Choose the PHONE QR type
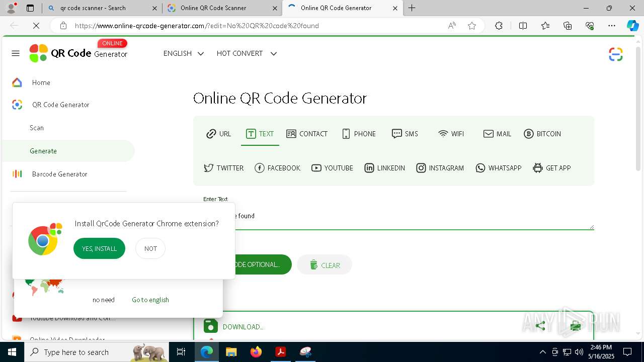 (359, 134)
